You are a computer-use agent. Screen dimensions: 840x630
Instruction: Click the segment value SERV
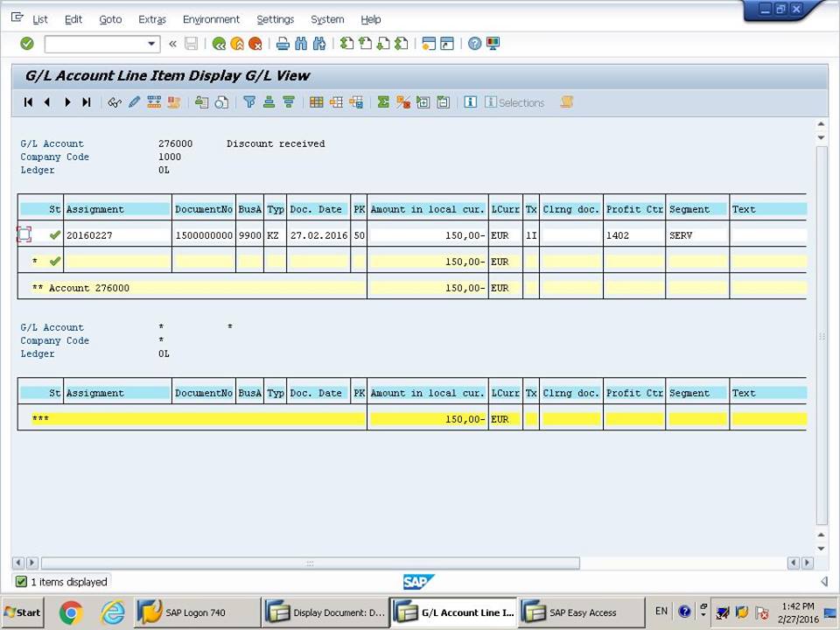point(681,235)
